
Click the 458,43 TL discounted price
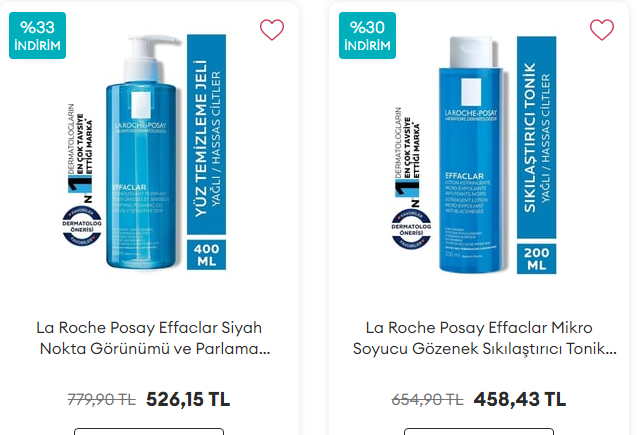520,399
